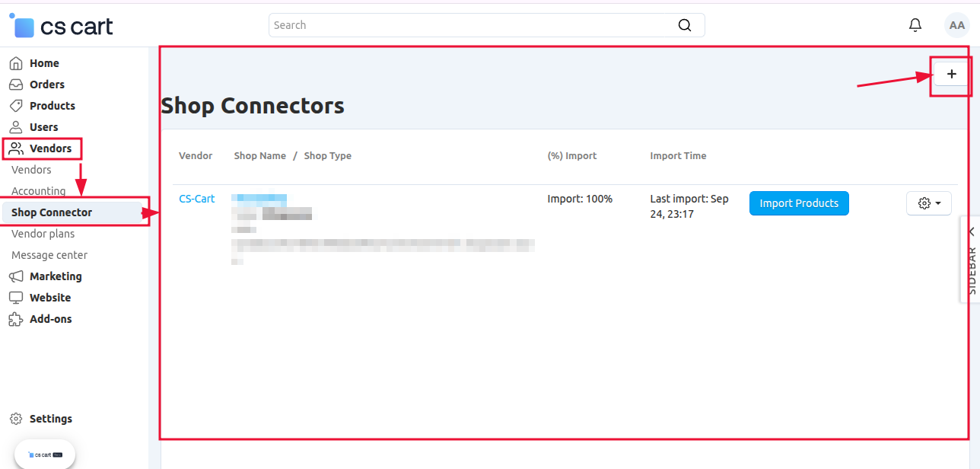Open the AA user avatar menu
The width and height of the screenshot is (980, 469).
(x=956, y=25)
